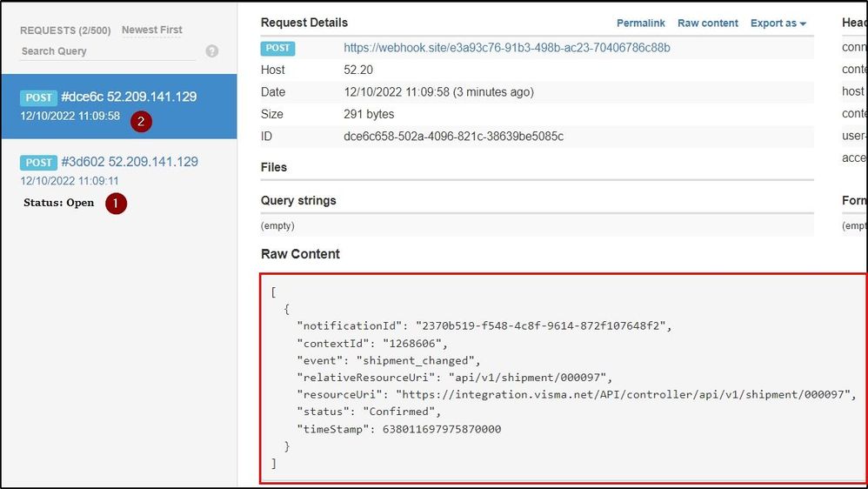Click the POST method badge in Request Details
This screenshot has height=489, width=868.
(277, 48)
